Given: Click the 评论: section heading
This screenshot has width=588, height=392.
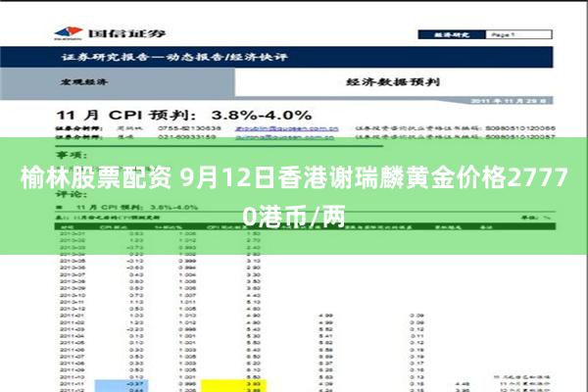Looking at the screenshot, I should click(x=72, y=194).
